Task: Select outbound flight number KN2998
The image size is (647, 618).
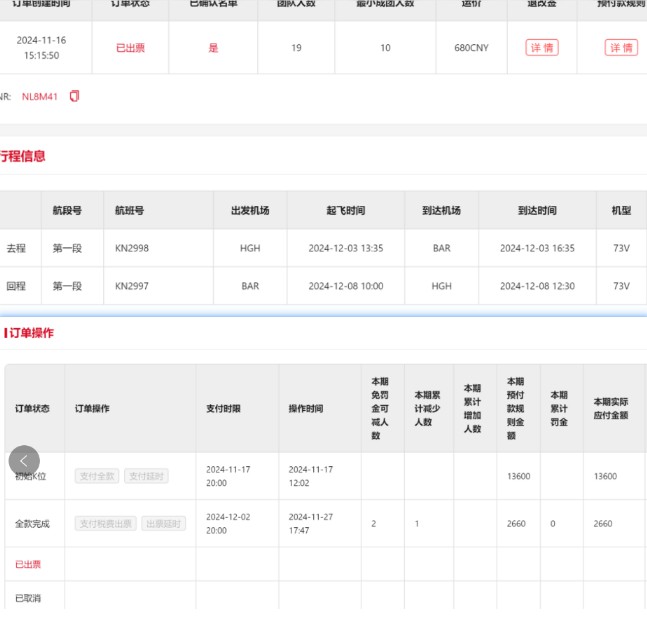Action: [132, 248]
